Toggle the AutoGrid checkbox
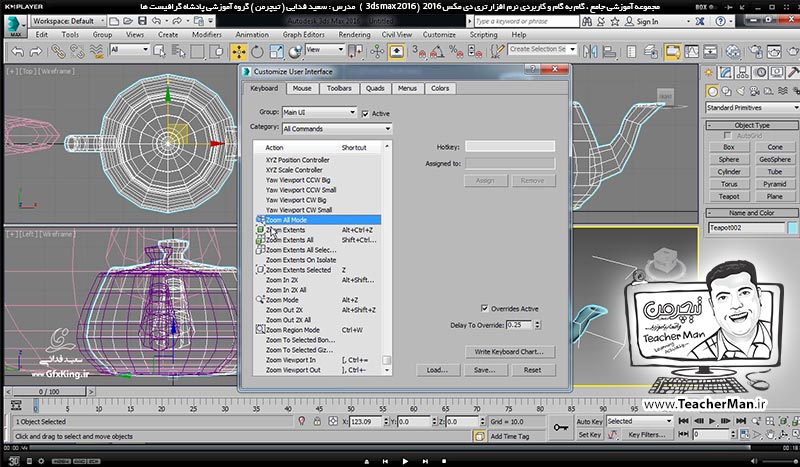Image resolution: width=800 pixels, height=467 pixels. click(728, 135)
